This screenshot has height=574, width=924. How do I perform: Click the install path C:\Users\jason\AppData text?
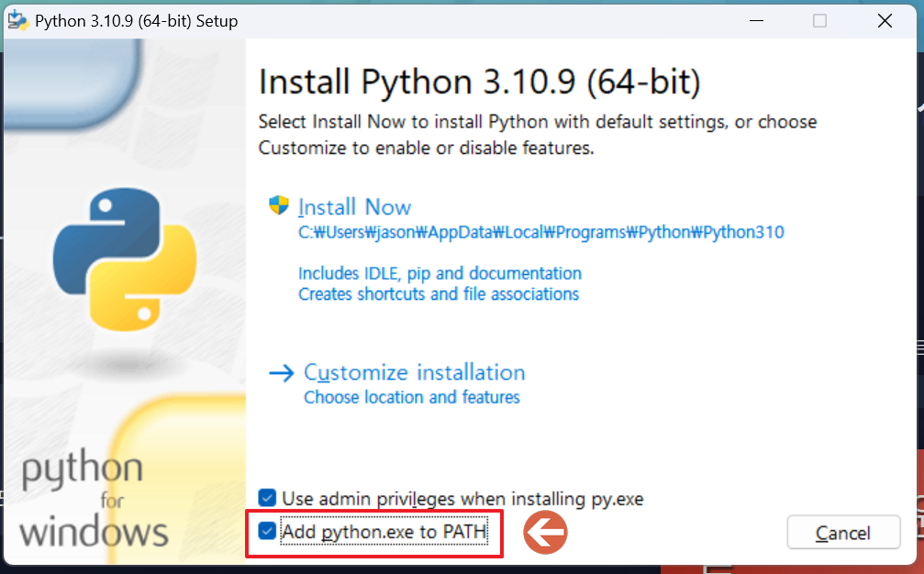[541, 233]
